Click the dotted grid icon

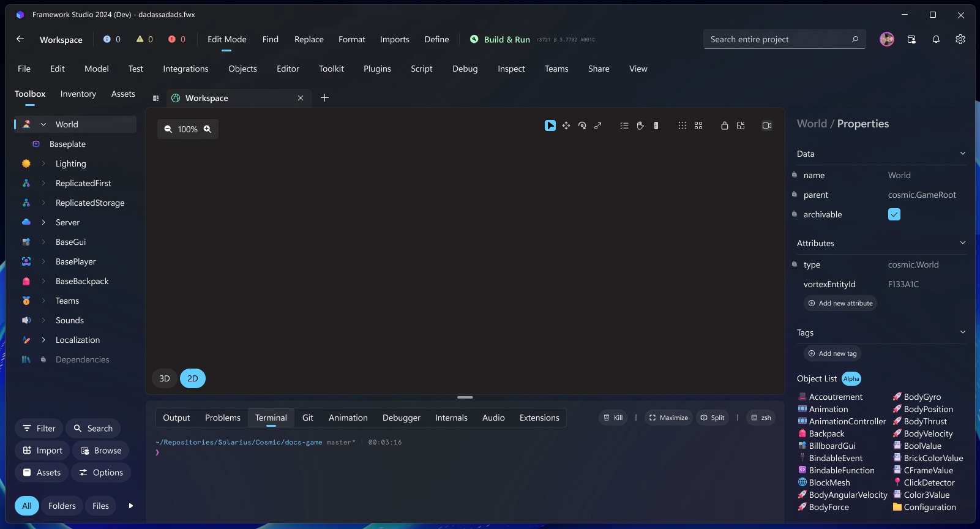point(683,126)
